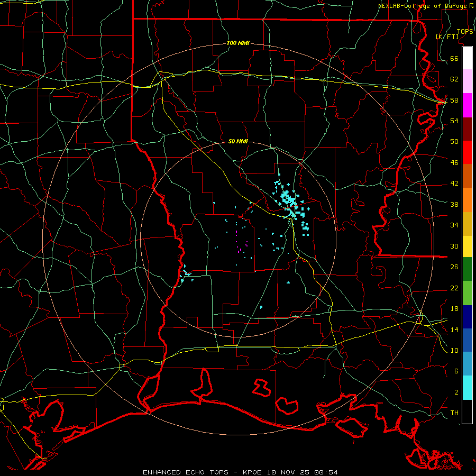The image size is (476, 476).
Task: Click the legend value '14'
Action: pos(454,329)
